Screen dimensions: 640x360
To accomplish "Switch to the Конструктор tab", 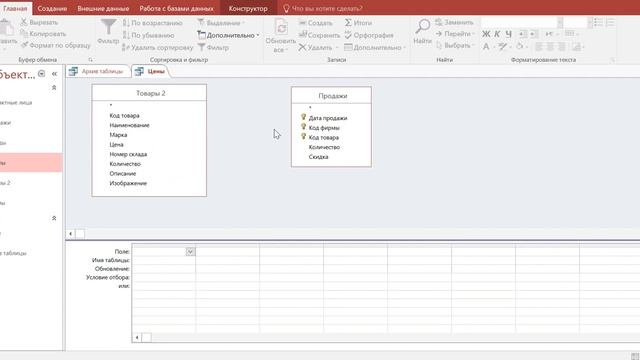I will (248, 8).
